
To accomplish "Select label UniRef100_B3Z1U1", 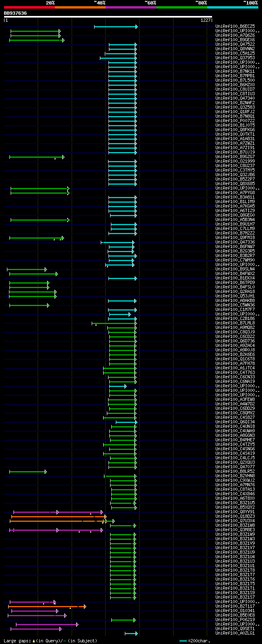I will point(235,566).
